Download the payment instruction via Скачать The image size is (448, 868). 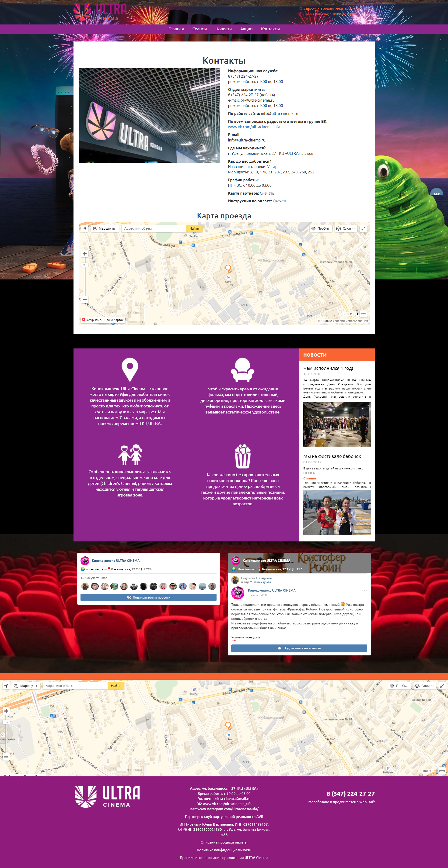(x=280, y=201)
